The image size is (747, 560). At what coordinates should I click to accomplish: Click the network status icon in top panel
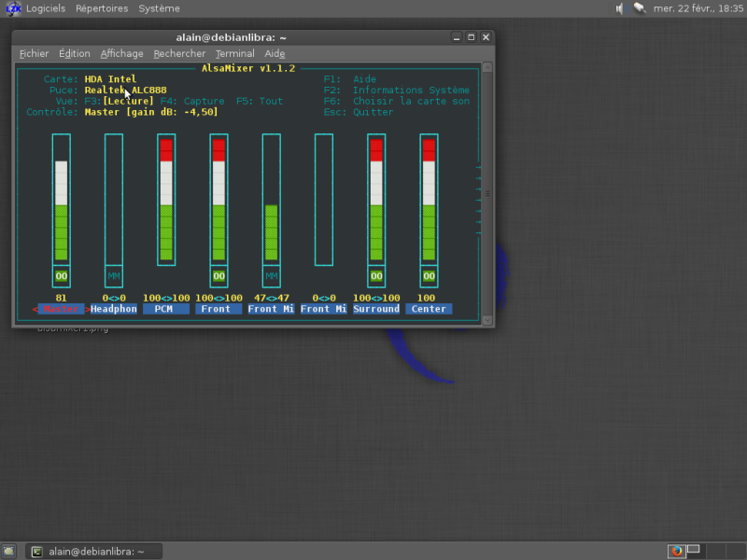(x=640, y=8)
